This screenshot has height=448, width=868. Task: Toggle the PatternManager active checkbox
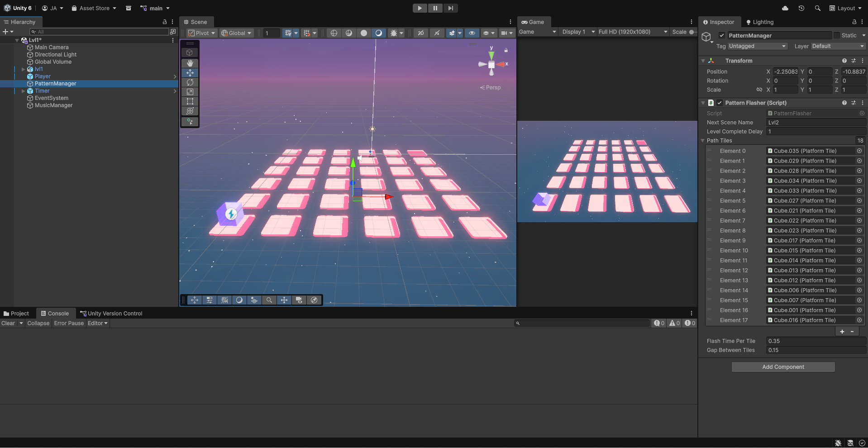722,35
